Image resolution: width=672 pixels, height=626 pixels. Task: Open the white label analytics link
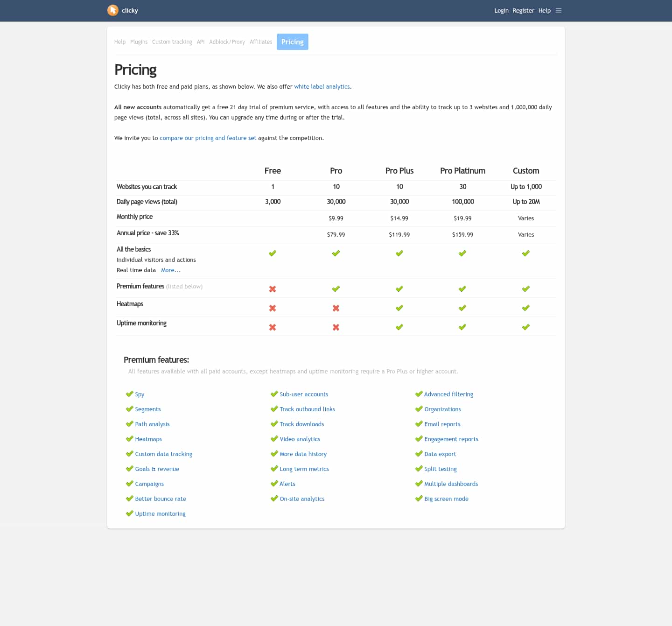coord(322,86)
